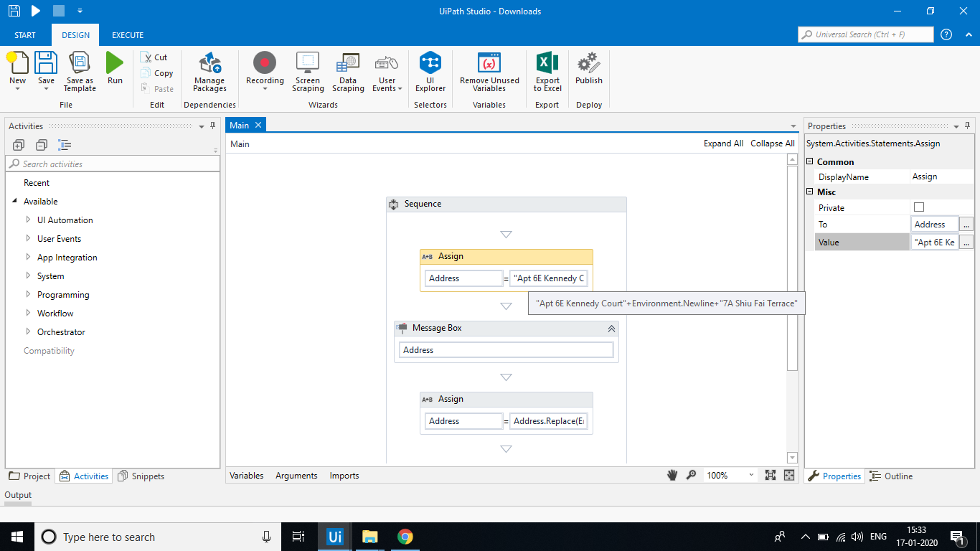Launch the Screen Scraping wizard
The image size is (980, 551).
click(308, 70)
